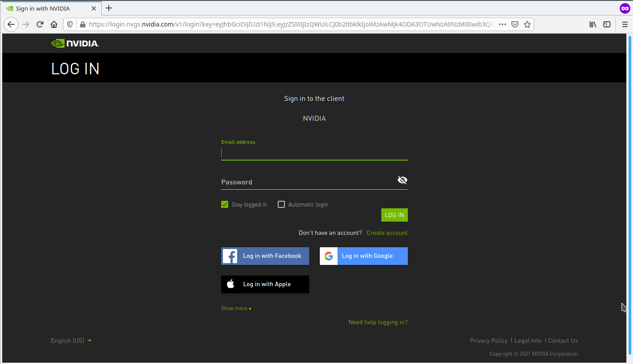Open the Library bookmarks icon
The image size is (633, 364).
[593, 24]
